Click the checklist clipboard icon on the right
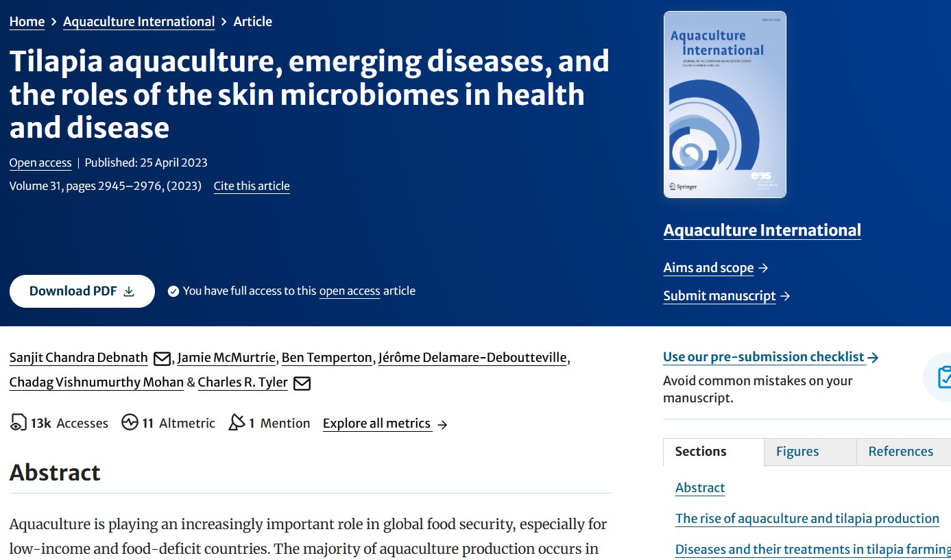This screenshot has width=951, height=560. coord(943,376)
